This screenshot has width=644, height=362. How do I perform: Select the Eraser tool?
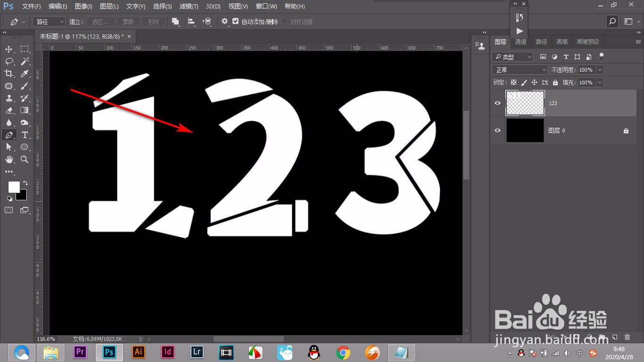tap(9, 110)
